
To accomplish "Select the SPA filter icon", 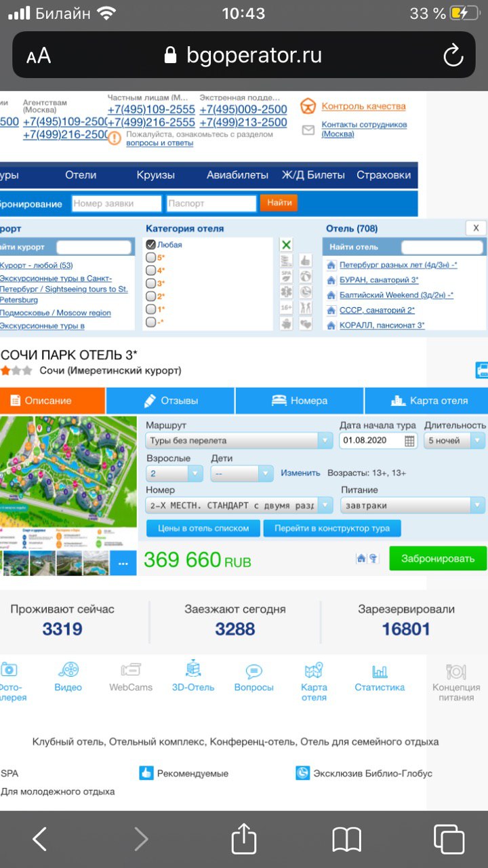I will point(287,276).
